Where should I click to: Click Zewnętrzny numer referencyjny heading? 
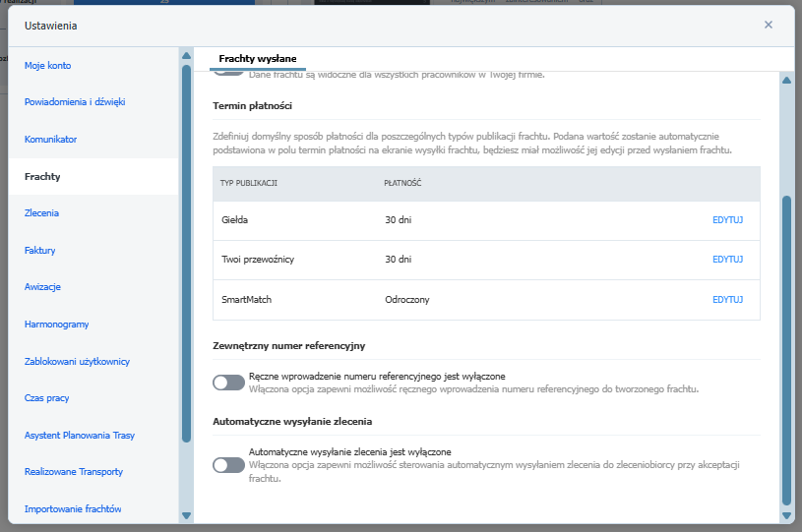point(289,346)
